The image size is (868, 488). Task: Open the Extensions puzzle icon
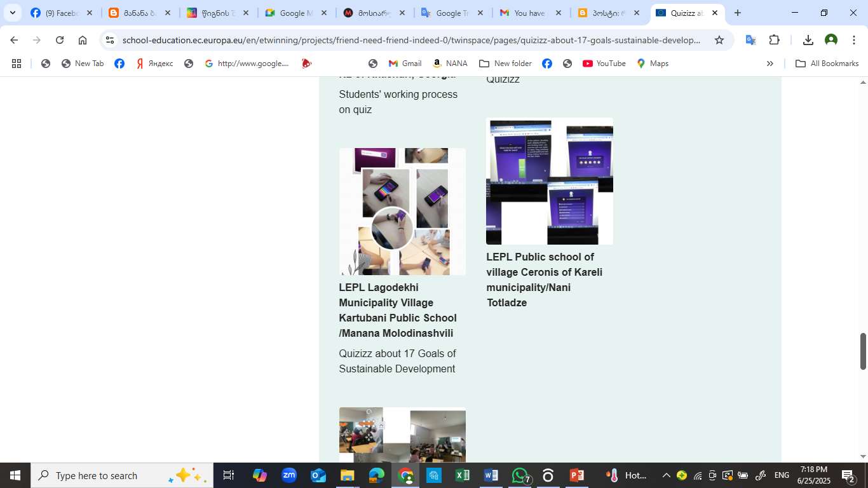(x=774, y=40)
